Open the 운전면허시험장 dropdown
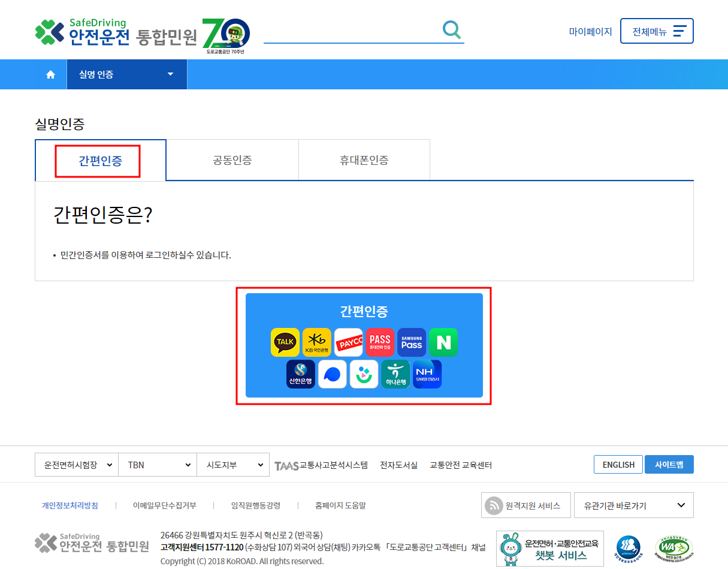Screen dimensions: 728x569 tap(76, 464)
